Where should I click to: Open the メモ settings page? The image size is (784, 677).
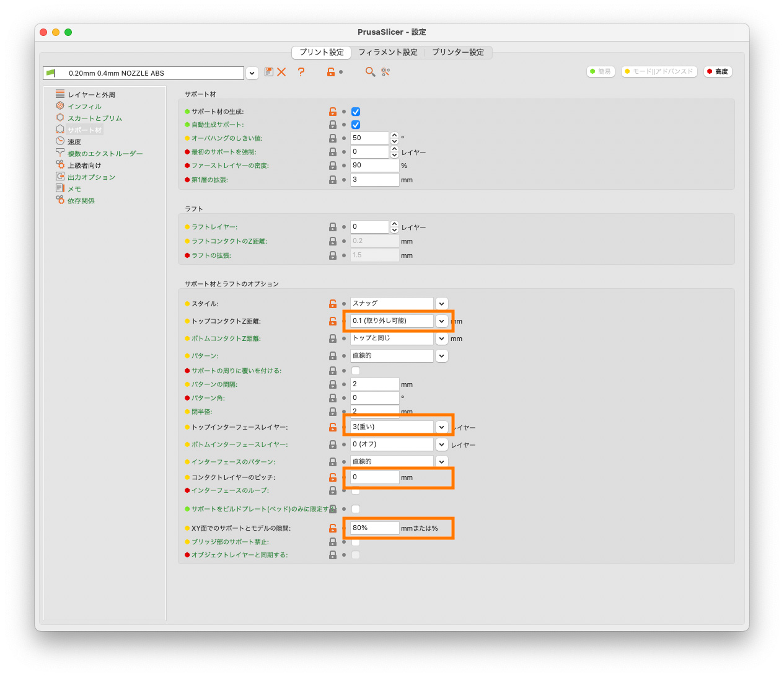click(x=74, y=189)
